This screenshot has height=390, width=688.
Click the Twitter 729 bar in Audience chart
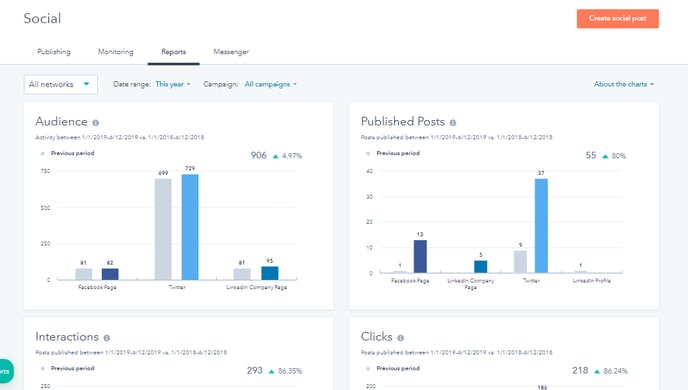190,227
